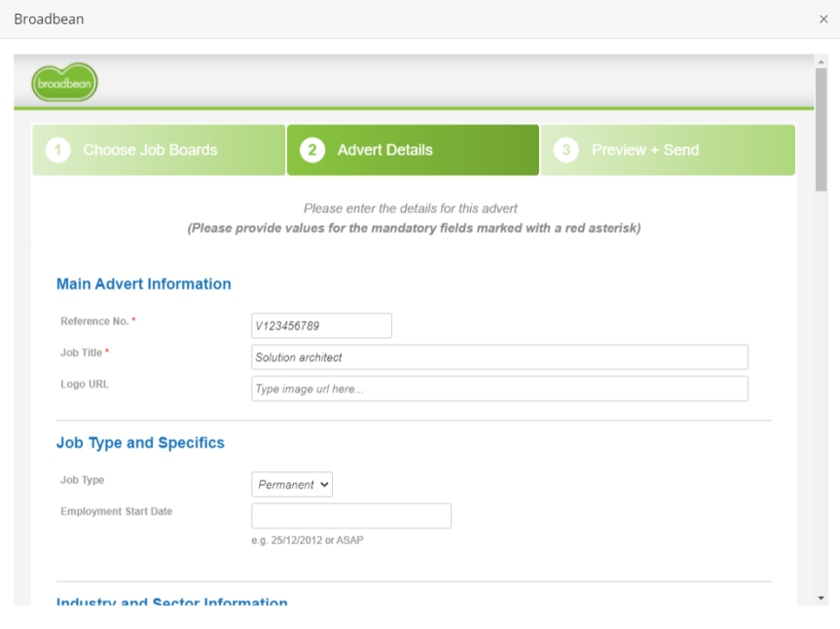
Task: Click step number 1 circle
Action: (57, 150)
